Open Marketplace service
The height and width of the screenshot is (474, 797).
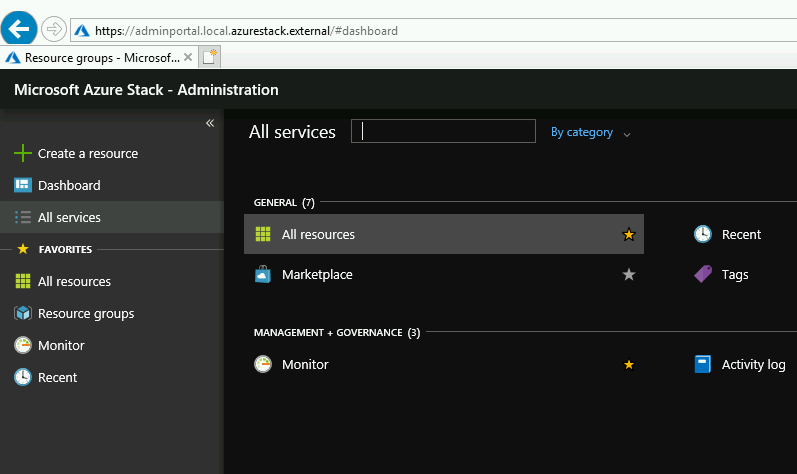[317, 275]
